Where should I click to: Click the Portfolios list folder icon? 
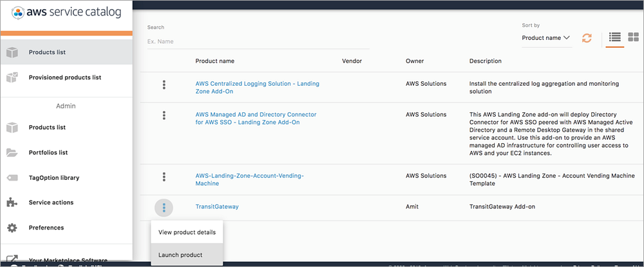[x=12, y=153]
